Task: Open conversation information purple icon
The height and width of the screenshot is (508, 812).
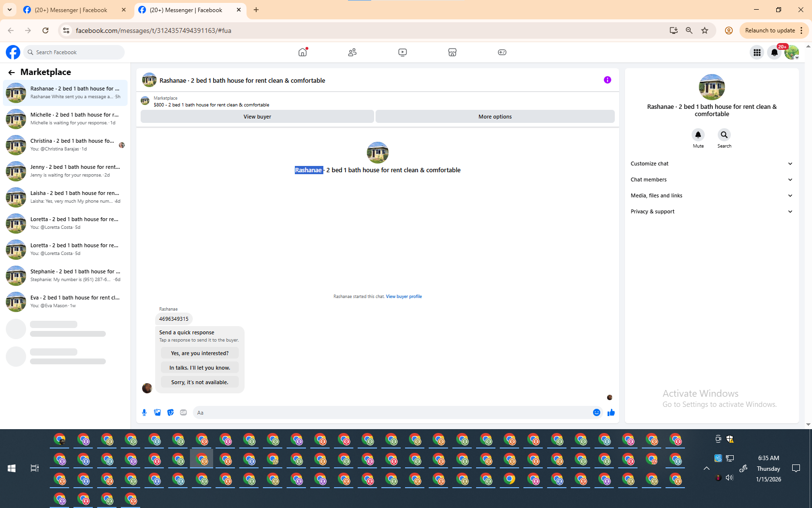Action: [608, 80]
